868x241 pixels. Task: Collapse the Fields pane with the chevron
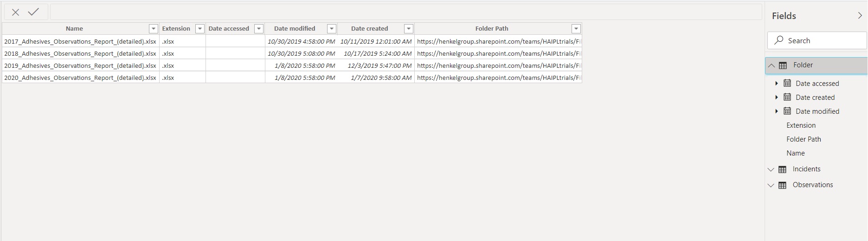point(860,16)
